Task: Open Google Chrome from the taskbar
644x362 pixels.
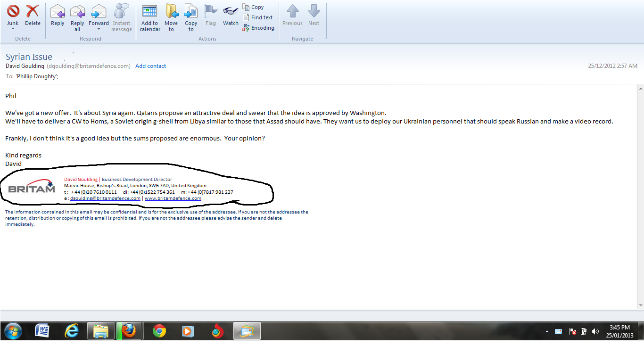Action: [x=159, y=331]
